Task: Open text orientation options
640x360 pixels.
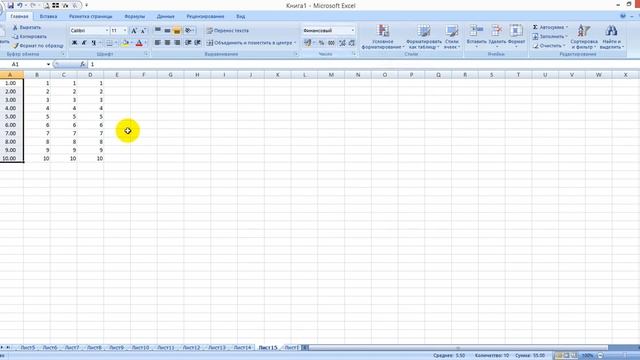Action: click(x=189, y=31)
